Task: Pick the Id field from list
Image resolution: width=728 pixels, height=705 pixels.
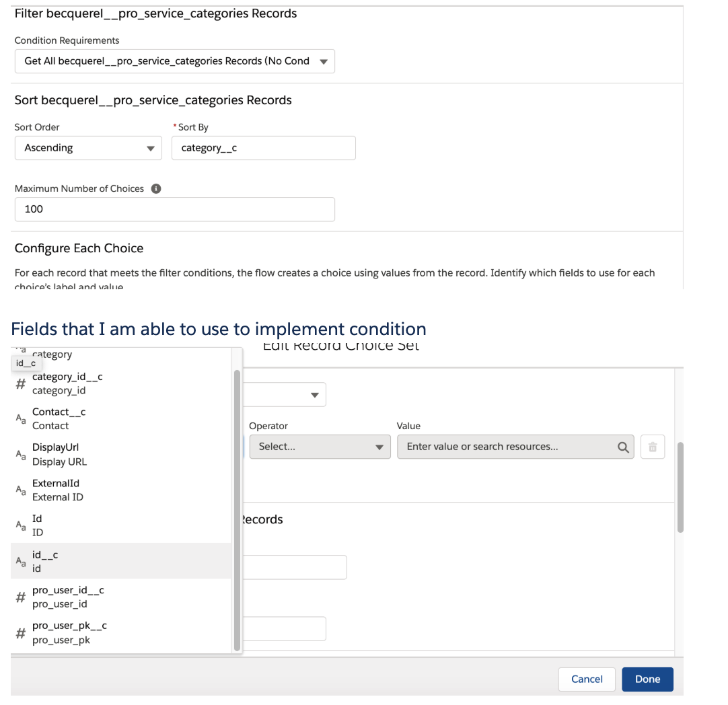Action: pos(38,525)
